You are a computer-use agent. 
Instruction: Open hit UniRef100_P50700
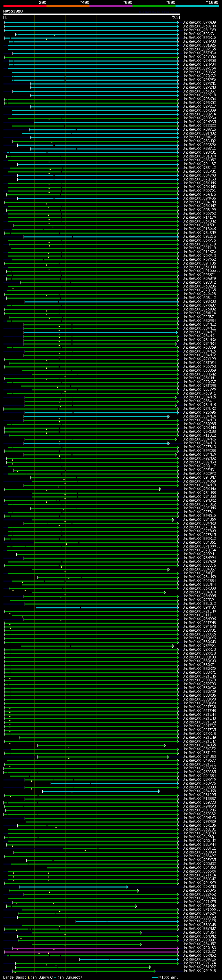point(199,26)
